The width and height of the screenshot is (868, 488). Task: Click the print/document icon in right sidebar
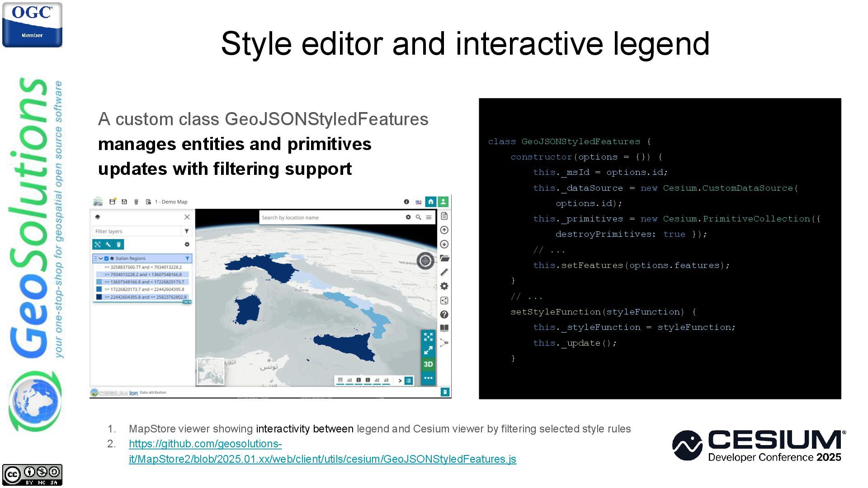[444, 216]
